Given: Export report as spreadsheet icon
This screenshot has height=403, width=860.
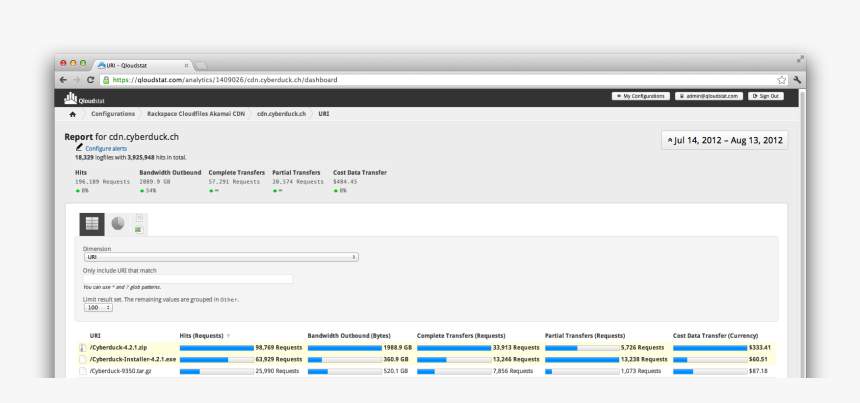Looking at the screenshot, I should (x=139, y=230).
